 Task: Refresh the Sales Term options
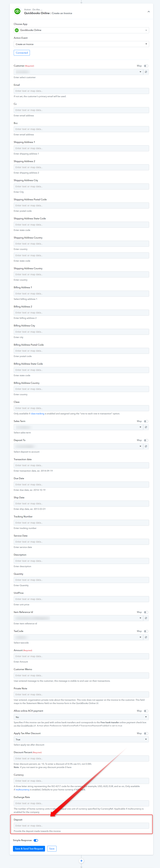(146, 427)
